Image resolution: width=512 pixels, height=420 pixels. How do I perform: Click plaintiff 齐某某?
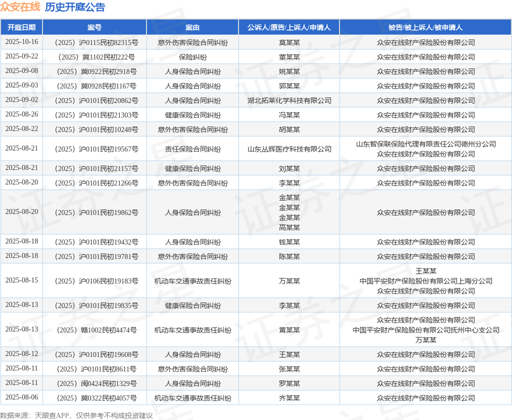(289, 398)
